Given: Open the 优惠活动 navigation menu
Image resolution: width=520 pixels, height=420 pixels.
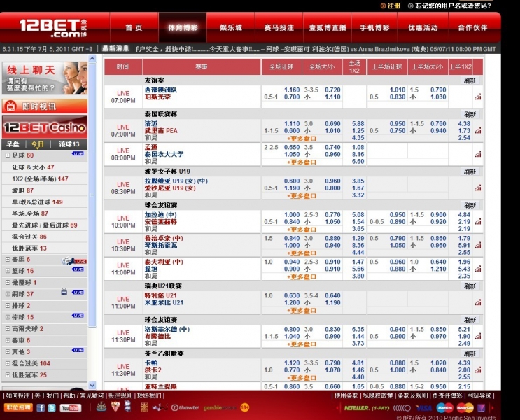Looking at the screenshot, I should click(x=423, y=27).
